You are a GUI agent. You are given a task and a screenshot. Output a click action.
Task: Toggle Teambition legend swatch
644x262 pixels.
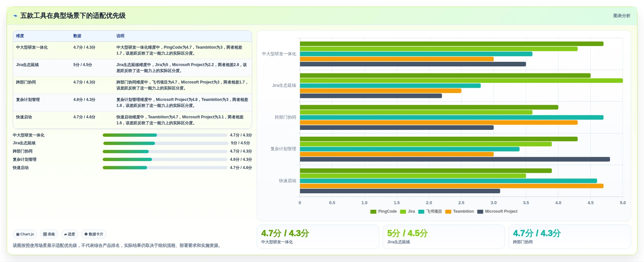(x=448, y=212)
